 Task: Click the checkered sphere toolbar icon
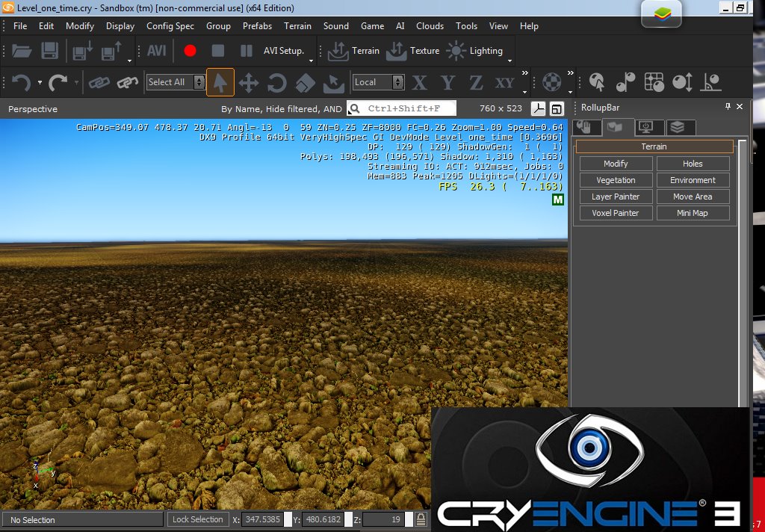[552, 82]
